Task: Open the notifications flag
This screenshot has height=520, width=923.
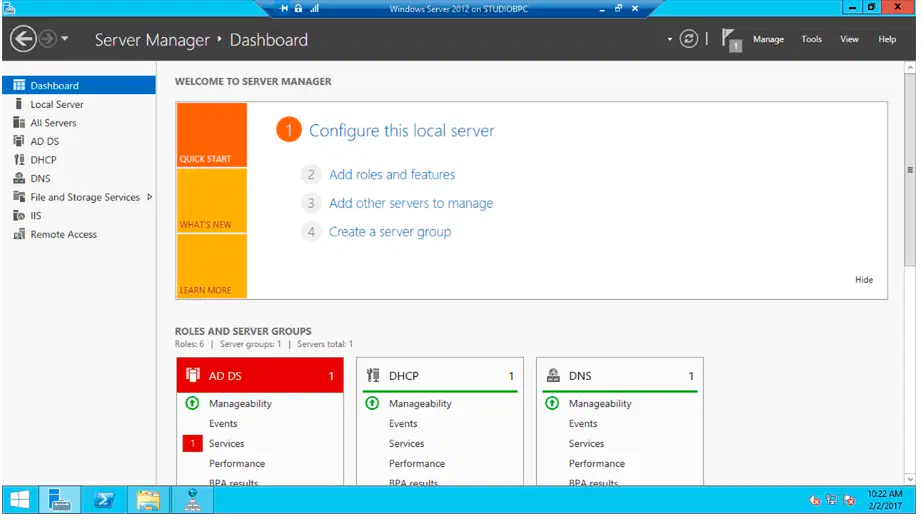Action: click(x=731, y=40)
